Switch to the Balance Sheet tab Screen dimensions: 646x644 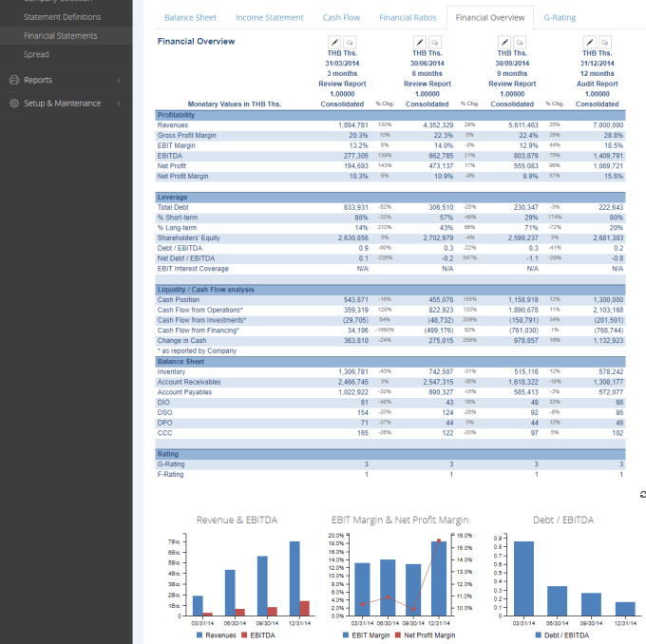190,18
